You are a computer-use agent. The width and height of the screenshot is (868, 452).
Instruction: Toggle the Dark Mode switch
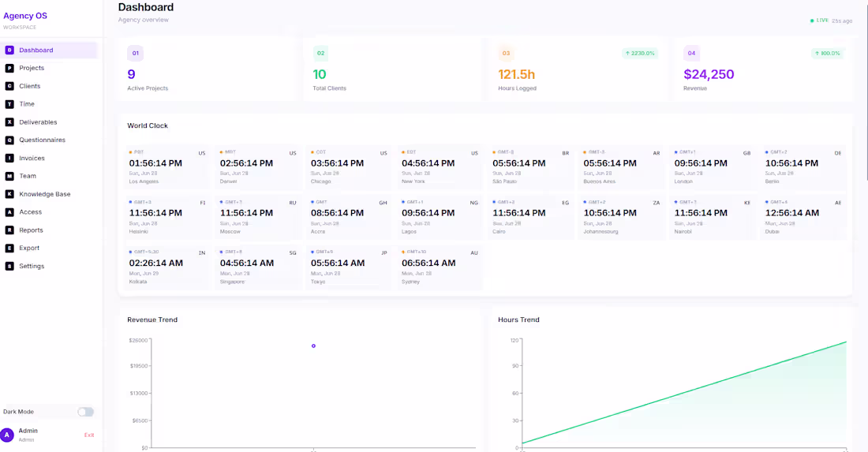[85, 412]
